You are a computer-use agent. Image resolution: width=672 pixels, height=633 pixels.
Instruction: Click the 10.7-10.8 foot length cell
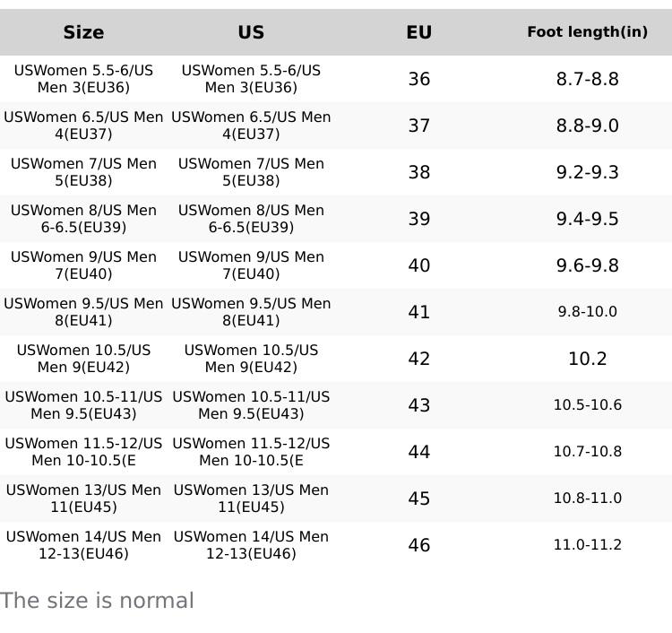(x=587, y=452)
